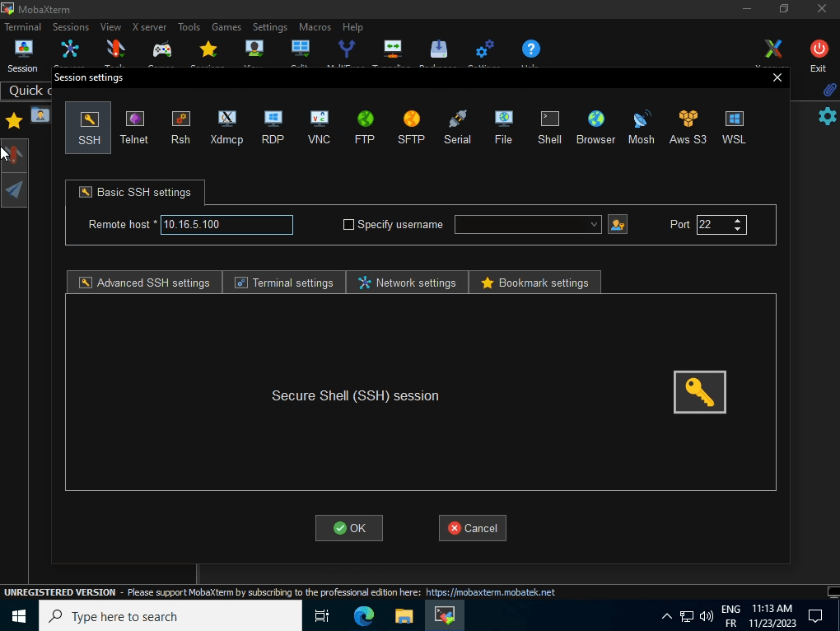Viewport: 840px width, 631px height.
Task: Open the X server menu
Action: (x=149, y=27)
